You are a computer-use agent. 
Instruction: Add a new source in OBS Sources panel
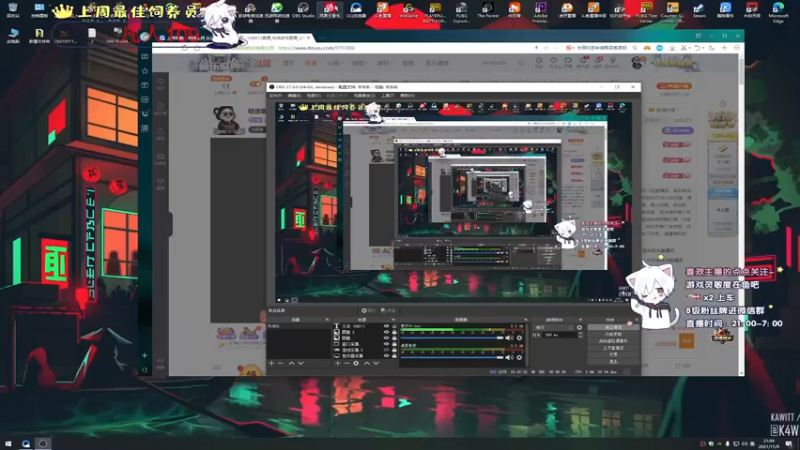click(338, 363)
